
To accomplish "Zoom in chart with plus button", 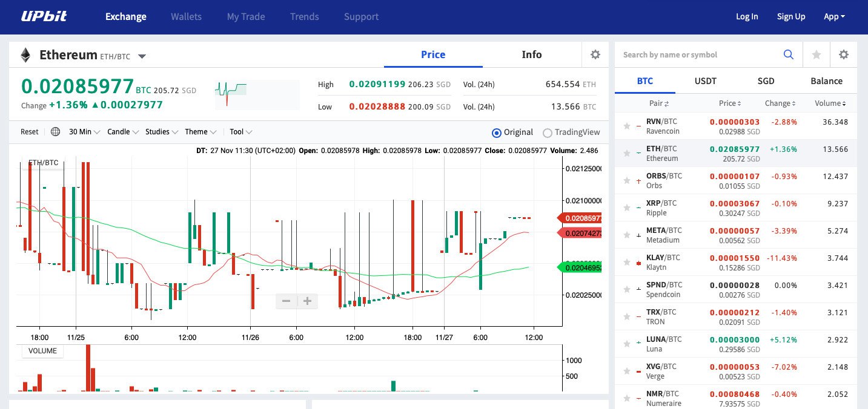I will 307,301.
